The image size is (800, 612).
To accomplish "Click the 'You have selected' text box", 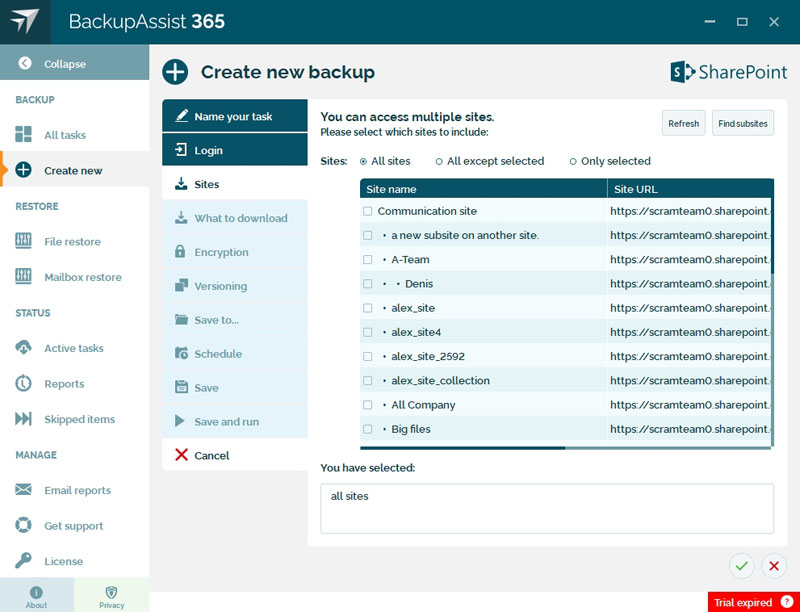I will coord(547,508).
